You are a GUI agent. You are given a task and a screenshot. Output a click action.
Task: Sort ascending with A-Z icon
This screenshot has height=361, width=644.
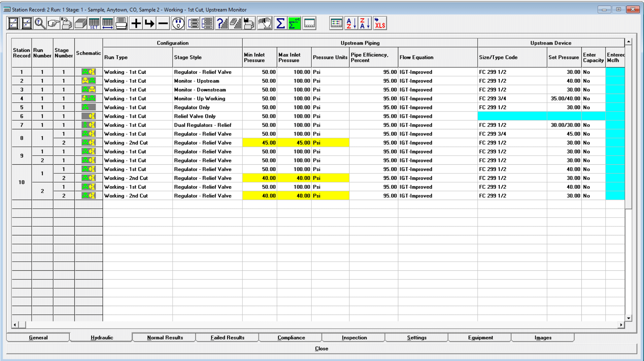coord(351,24)
